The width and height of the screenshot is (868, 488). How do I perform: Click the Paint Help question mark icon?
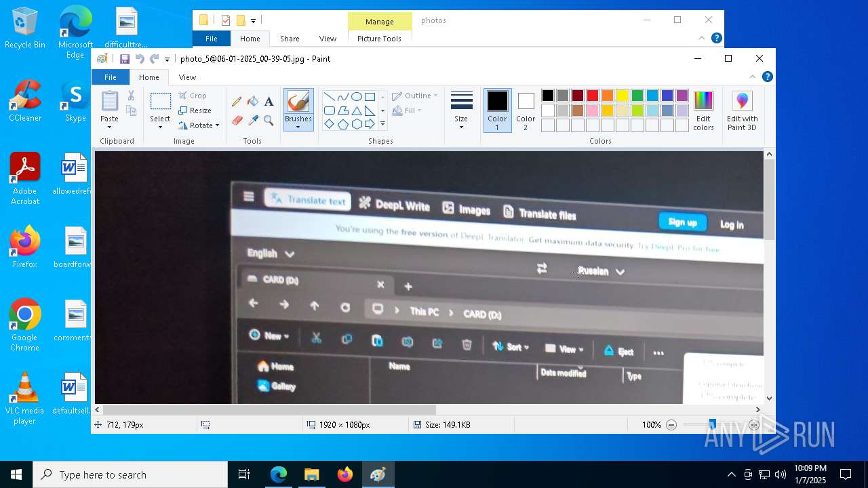(x=768, y=77)
